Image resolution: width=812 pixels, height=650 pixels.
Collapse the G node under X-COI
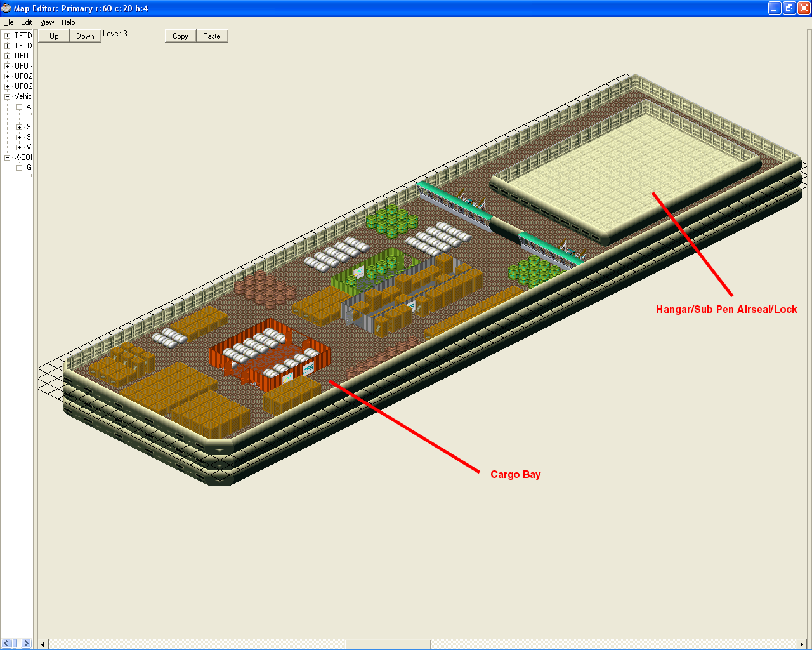19,168
